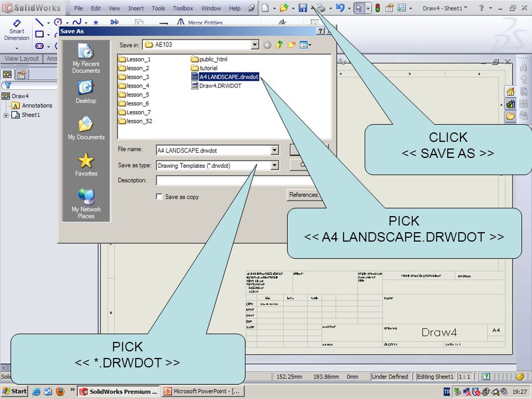Go to My Documents in places bar

[x=86, y=128]
